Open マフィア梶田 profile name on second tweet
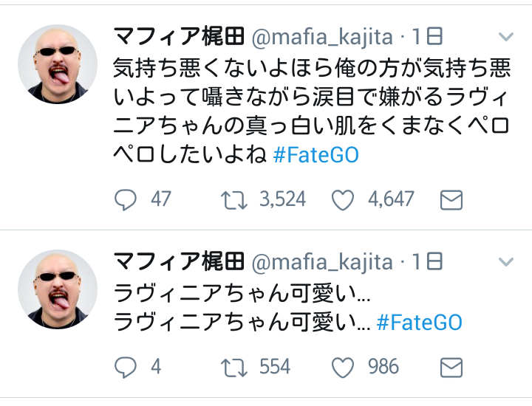The width and height of the screenshot is (532, 406). pos(178,261)
